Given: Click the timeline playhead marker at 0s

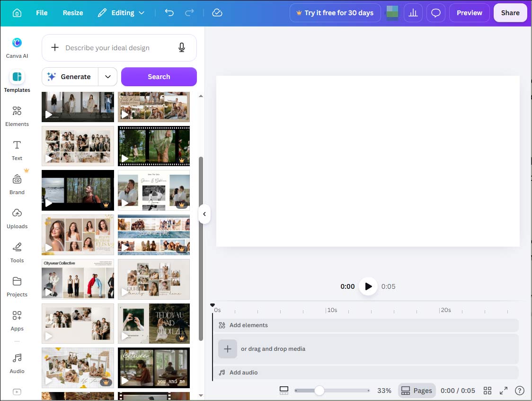Looking at the screenshot, I should point(213,305).
